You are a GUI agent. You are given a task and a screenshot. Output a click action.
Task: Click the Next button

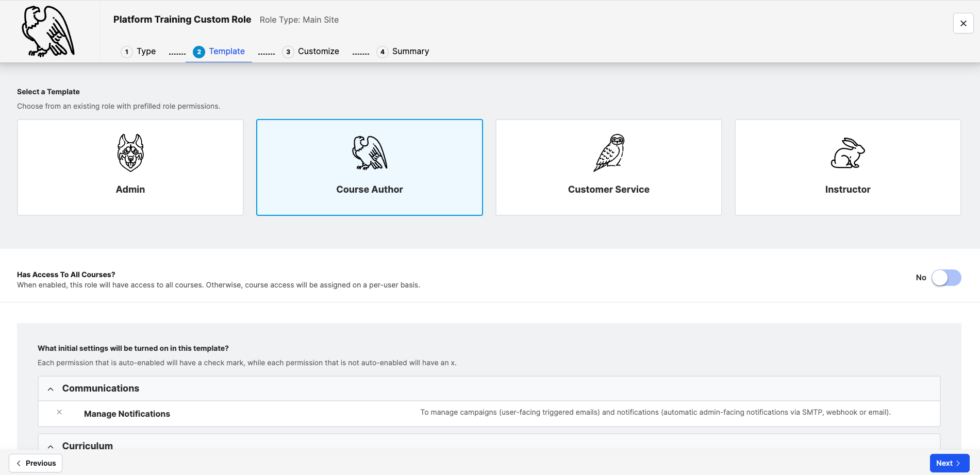tap(950, 463)
